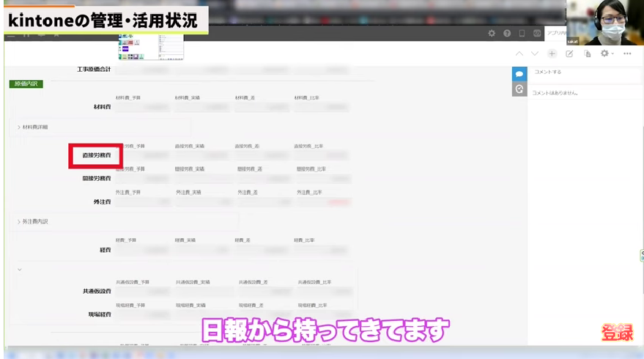Click the bold 共通仮設費 row label
Screen dimensions: 644x359
point(97,291)
